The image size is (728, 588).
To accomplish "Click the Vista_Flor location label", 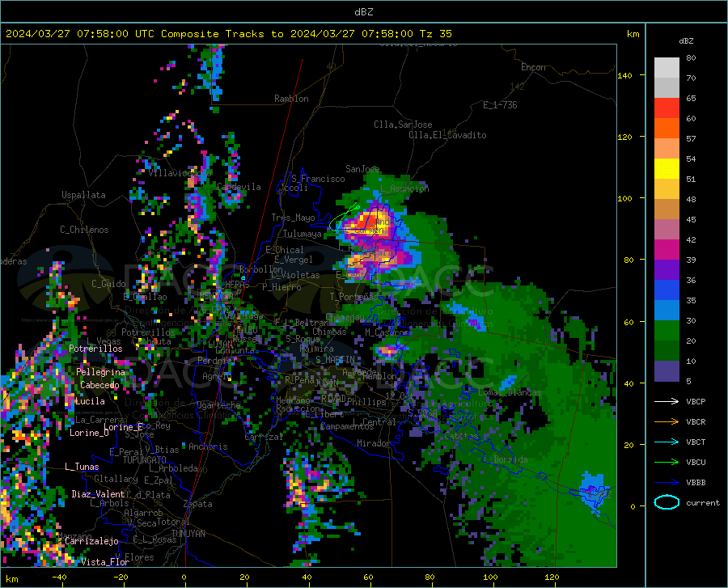I will tap(105, 562).
